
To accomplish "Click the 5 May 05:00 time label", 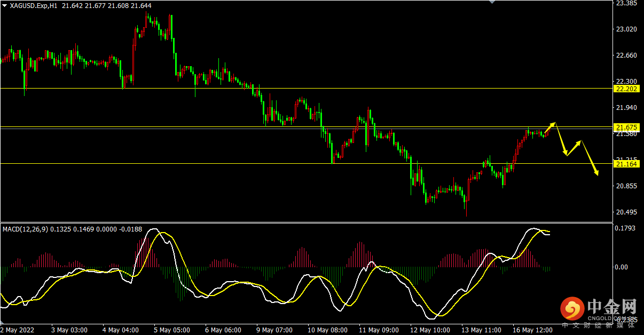I will click(172, 330).
